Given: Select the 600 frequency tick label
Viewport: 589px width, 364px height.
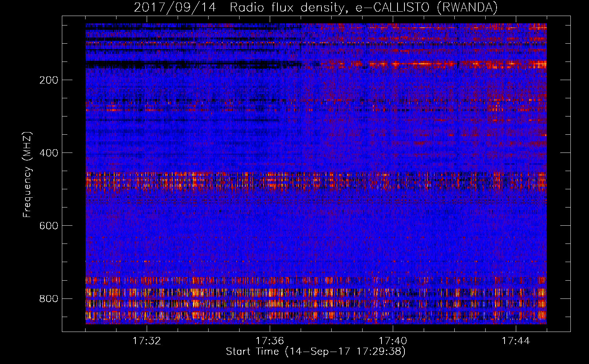Looking at the screenshot, I should click(x=49, y=226).
